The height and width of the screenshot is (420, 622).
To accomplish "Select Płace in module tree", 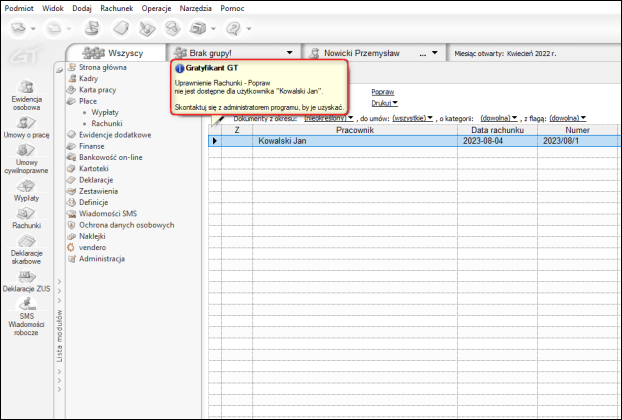I will click(88, 101).
